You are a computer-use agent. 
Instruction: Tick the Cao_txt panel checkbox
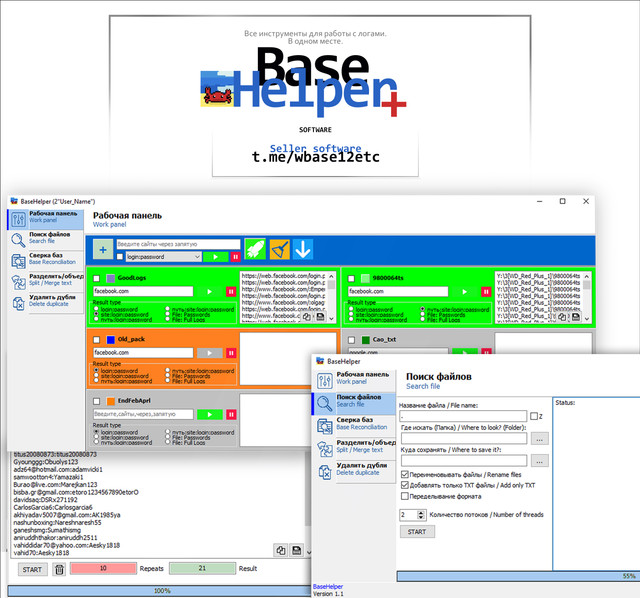click(351, 340)
